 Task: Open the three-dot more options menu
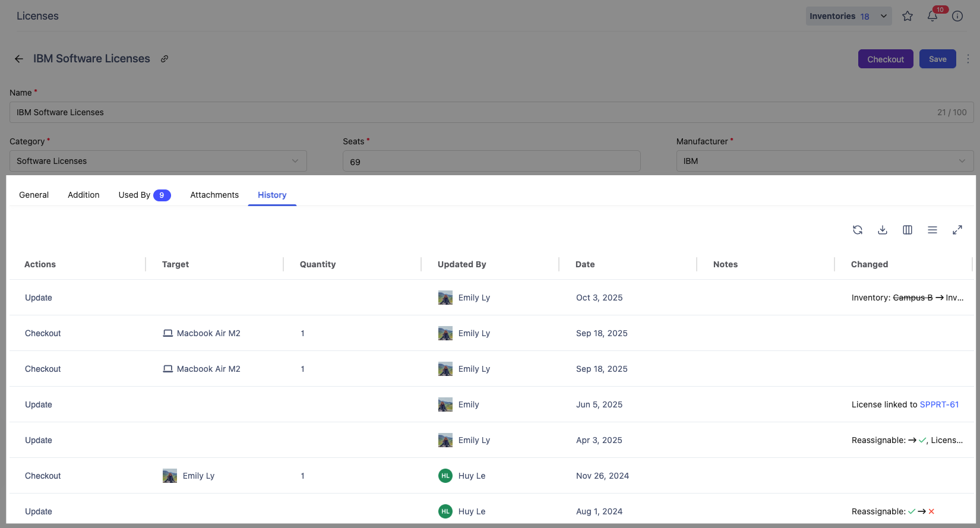968,59
